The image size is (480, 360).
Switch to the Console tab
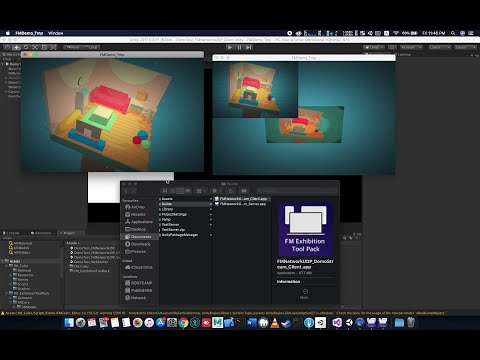pyautogui.click(x=11, y=233)
